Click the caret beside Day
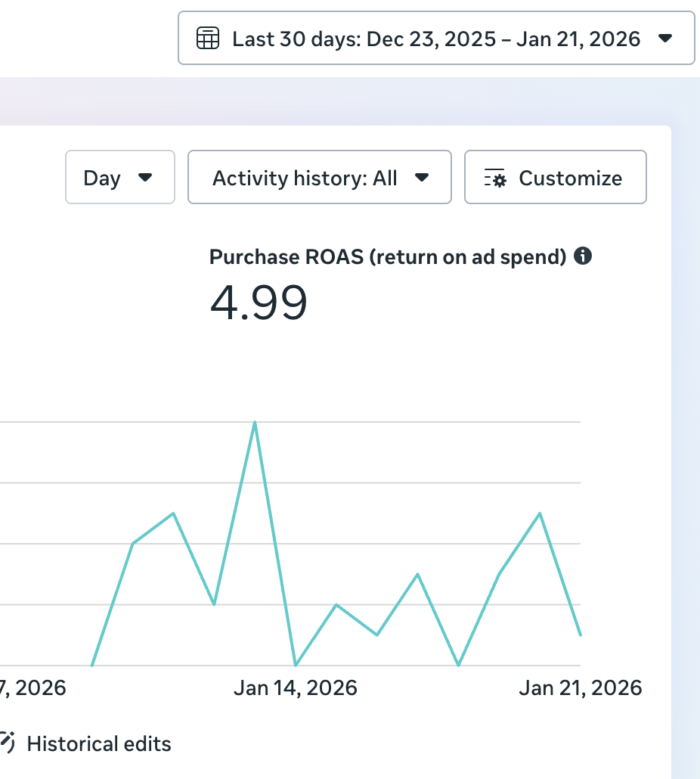 tap(145, 178)
